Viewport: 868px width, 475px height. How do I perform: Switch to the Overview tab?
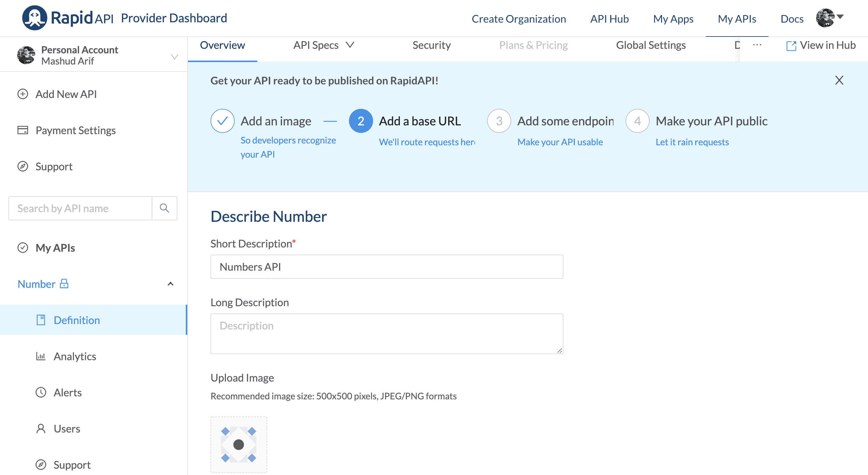point(222,45)
